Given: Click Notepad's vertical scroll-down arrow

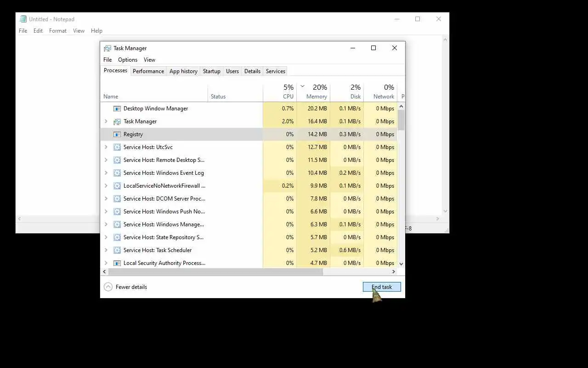Looking at the screenshot, I should (x=445, y=211).
